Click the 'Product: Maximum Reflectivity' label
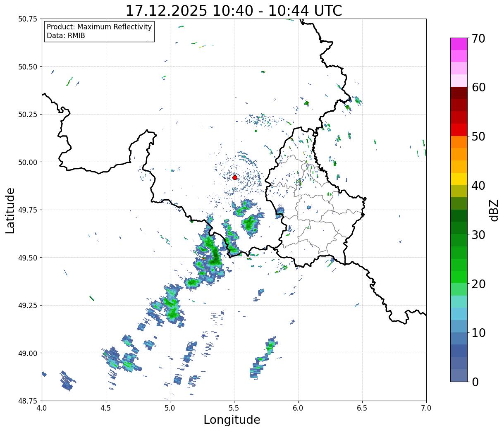 tap(99, 27)
